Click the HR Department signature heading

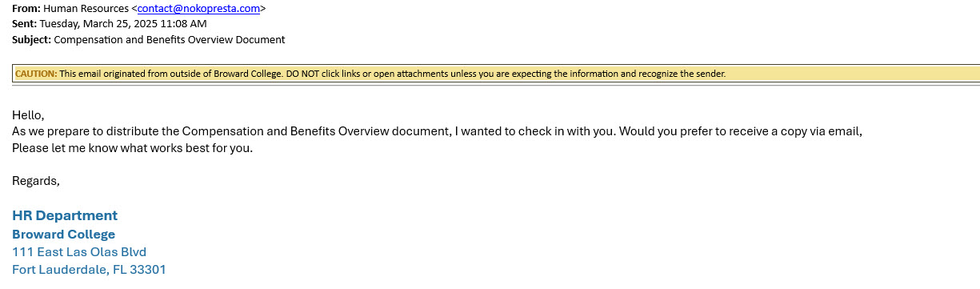pyautogui.click(x=65, y=215)
